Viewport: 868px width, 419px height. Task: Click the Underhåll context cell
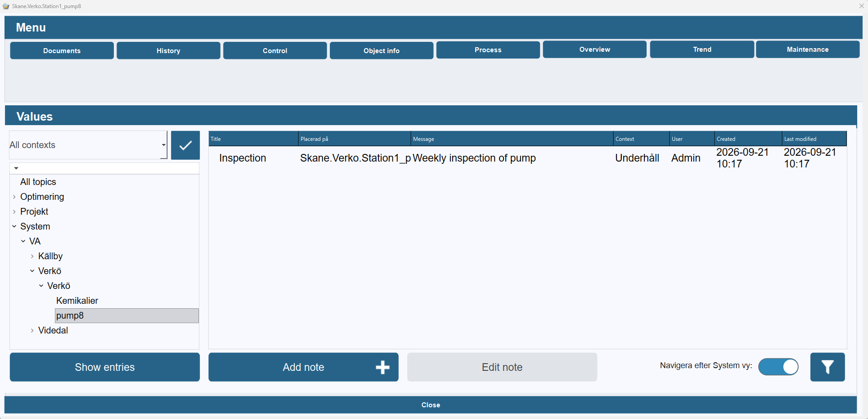pyautogui.click(x=637, y=158)
